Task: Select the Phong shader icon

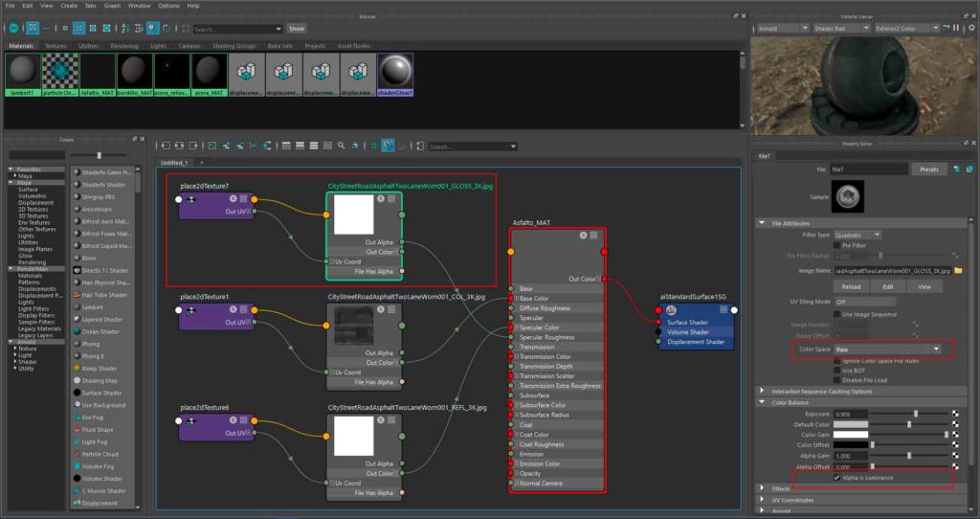Action: [x=76, y=343]
